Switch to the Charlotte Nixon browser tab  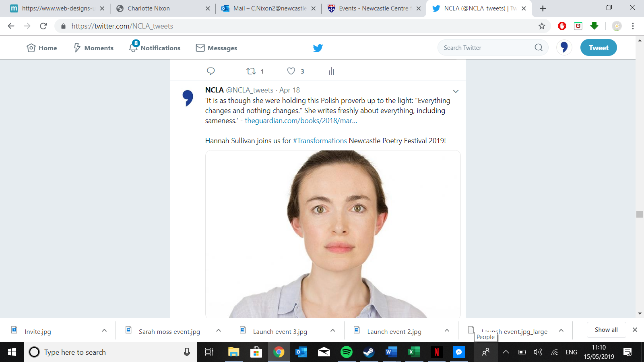(149, 8)
